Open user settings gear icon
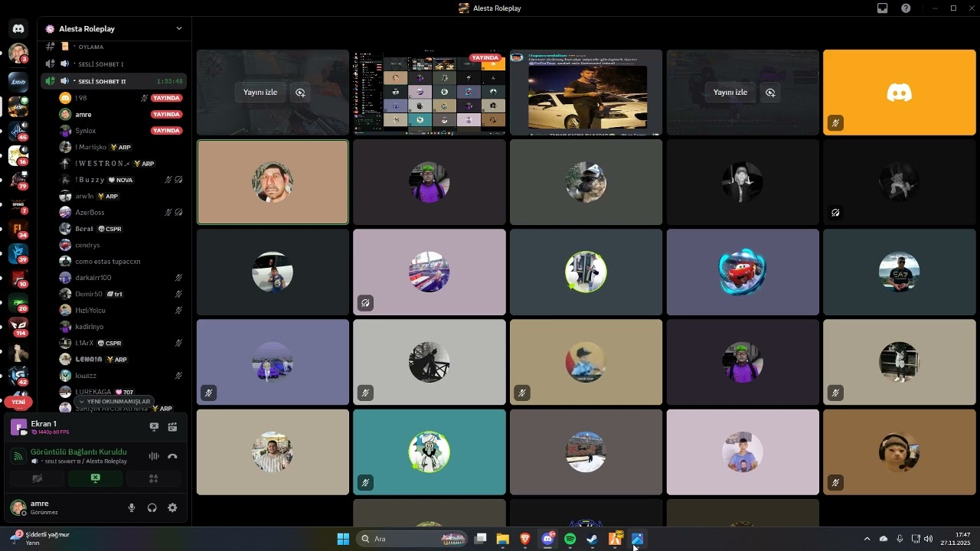 point(172,507)
